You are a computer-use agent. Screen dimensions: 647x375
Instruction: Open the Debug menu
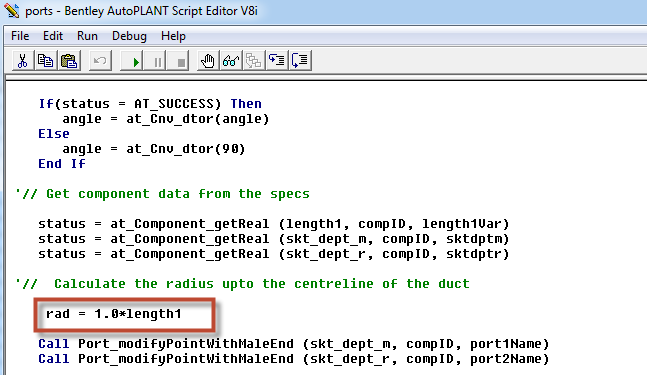tap(129, 36)
